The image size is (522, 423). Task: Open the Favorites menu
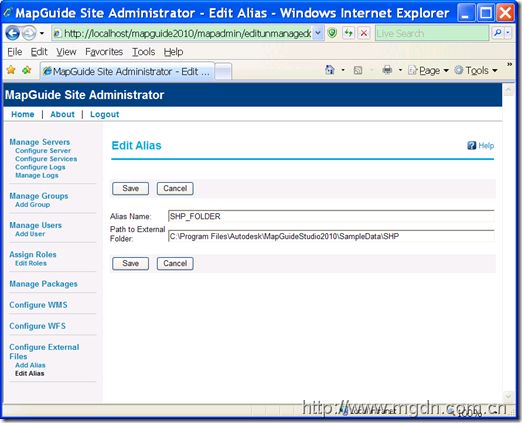[104, 52]
